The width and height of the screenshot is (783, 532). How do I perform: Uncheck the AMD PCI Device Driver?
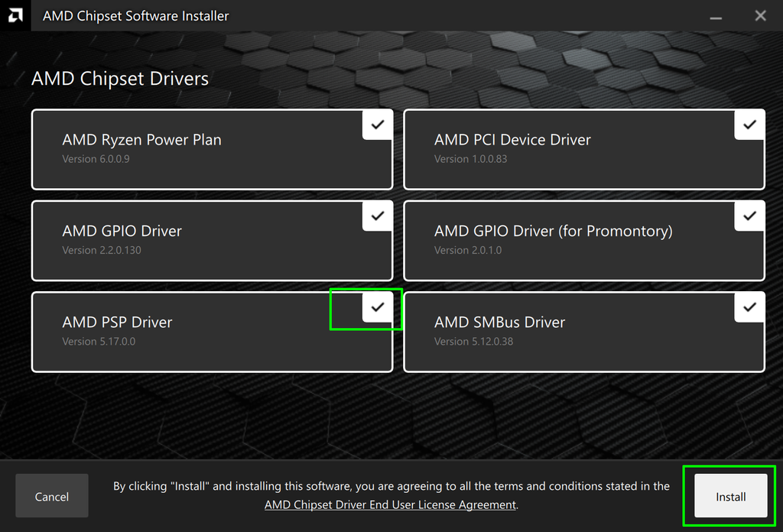[x=749, y=124]
